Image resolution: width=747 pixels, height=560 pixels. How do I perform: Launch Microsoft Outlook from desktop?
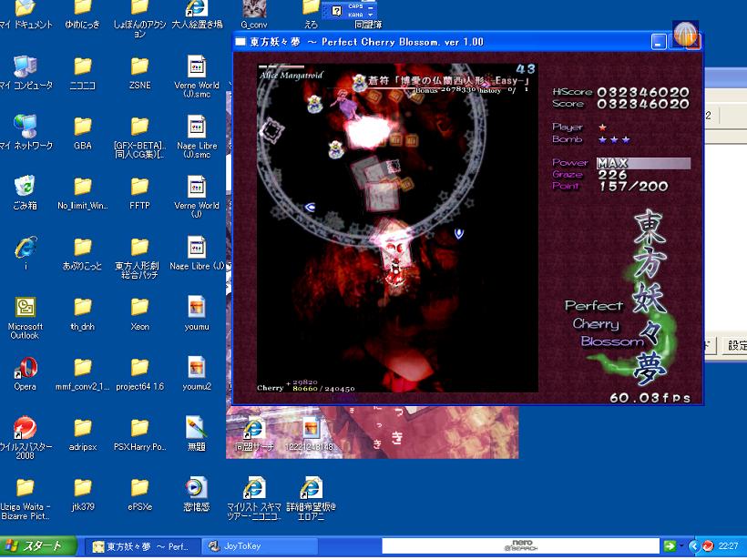coord(25,318)
